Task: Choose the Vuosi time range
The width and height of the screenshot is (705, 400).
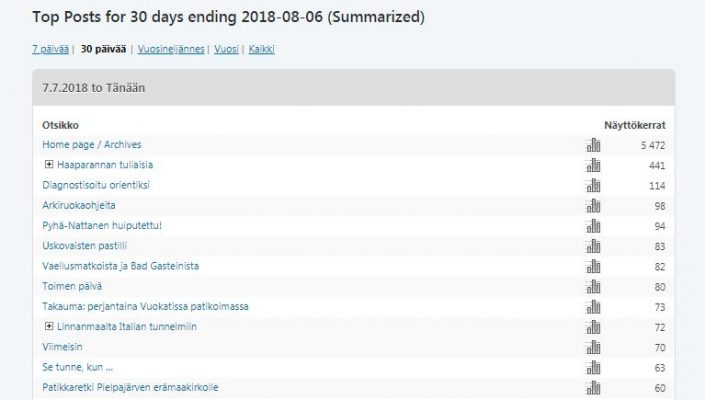Action: click(x=226, y=49)
